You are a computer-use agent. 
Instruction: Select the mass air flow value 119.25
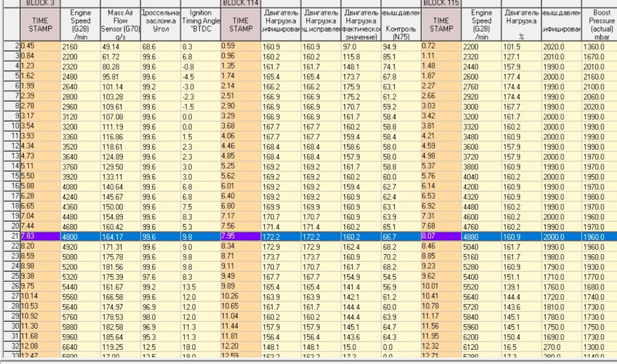pyautogui.click(x=120, y=347)
